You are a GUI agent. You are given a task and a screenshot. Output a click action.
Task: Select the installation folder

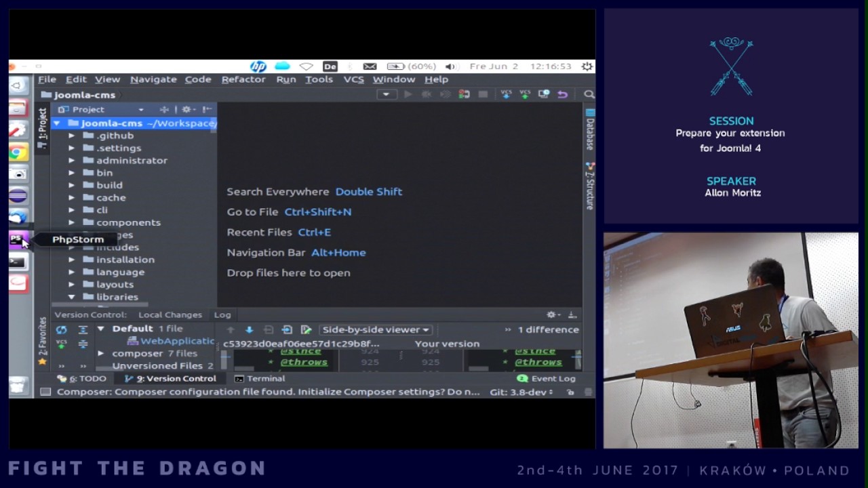(x=119, y=260)
